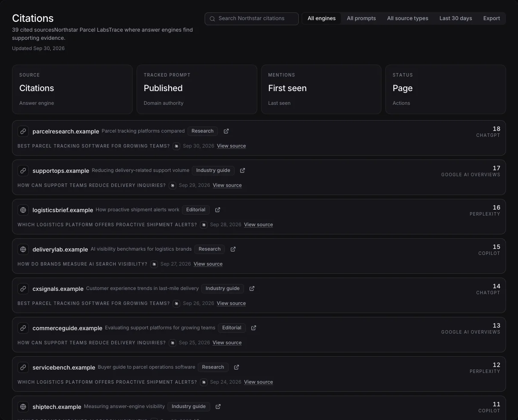Click the domain name deliverylab.example
This screenshot has width=518, height=420.
coord(60,250)
